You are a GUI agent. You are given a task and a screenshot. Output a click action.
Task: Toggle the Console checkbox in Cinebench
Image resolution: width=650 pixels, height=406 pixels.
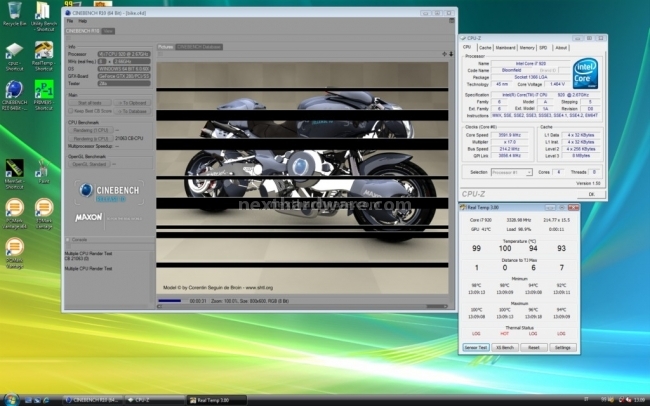pyautogui.click(x=68, y=240)
